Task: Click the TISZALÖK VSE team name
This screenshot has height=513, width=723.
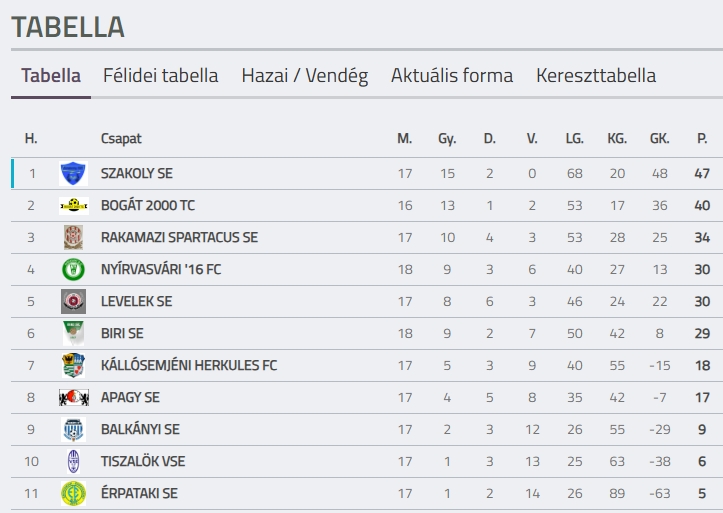Action: (x=143, y=461)
